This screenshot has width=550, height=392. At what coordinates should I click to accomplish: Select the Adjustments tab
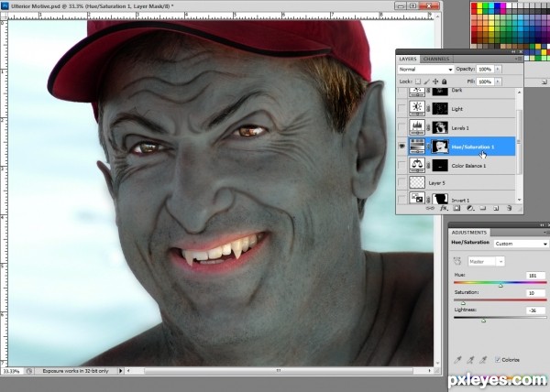(469, 233)
